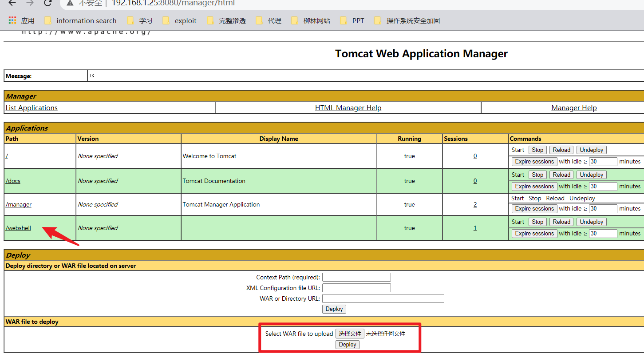Screen dimensions: 644x354
Task: Stop the root / application
Action: click(537, 150)
